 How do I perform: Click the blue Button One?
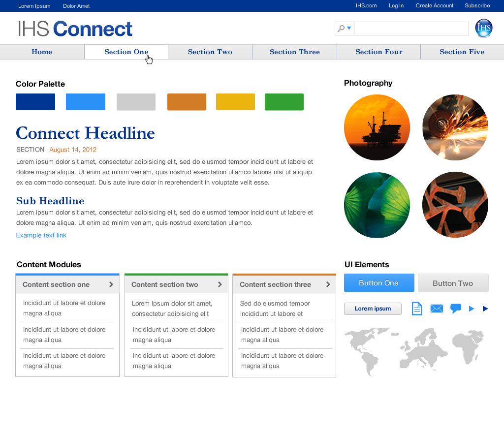pyautogui.click(x=379, y=283)
